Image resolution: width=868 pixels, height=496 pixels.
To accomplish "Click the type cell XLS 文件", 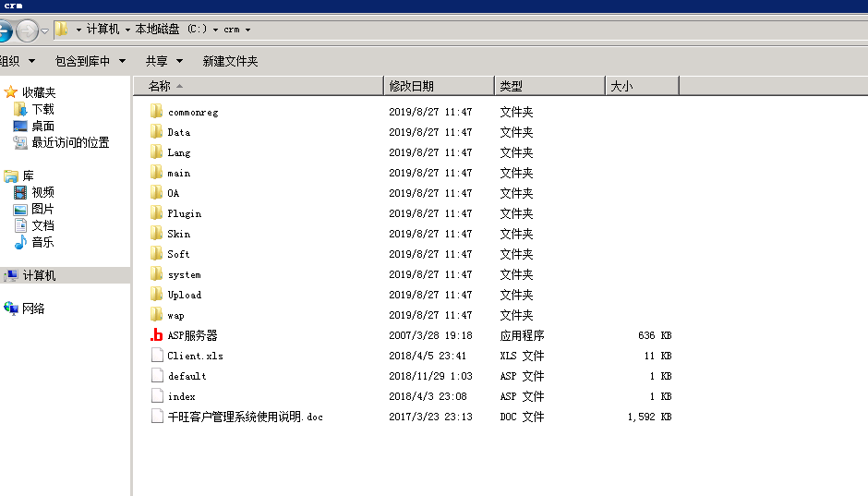I will (522, 356).
